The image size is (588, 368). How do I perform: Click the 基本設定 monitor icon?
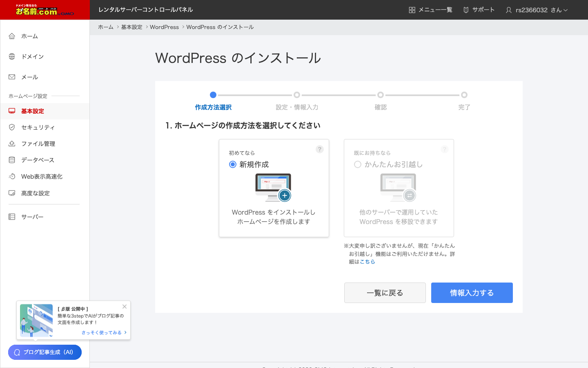pos(12,111)
